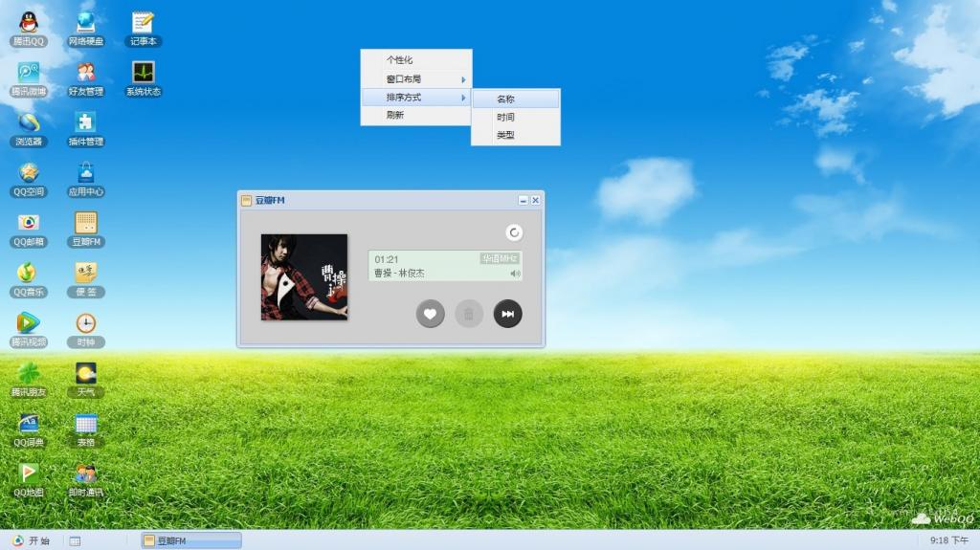
Task: Click the 华语MHz channel label
Action: point(500,258)
